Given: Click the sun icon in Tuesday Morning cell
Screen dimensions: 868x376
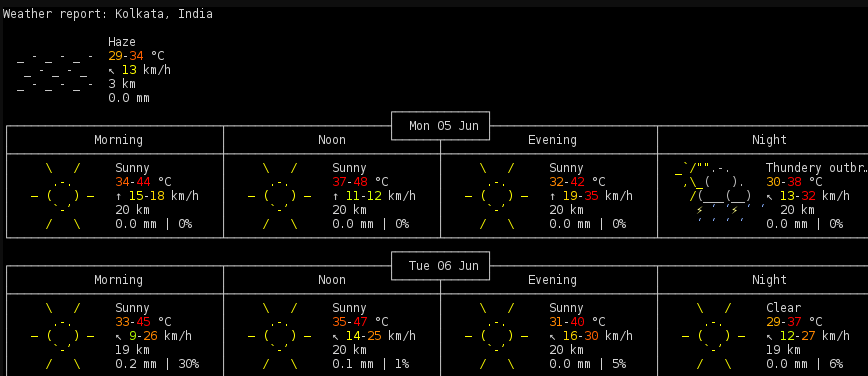Looking at the screenshot, I should coord(62,336).
